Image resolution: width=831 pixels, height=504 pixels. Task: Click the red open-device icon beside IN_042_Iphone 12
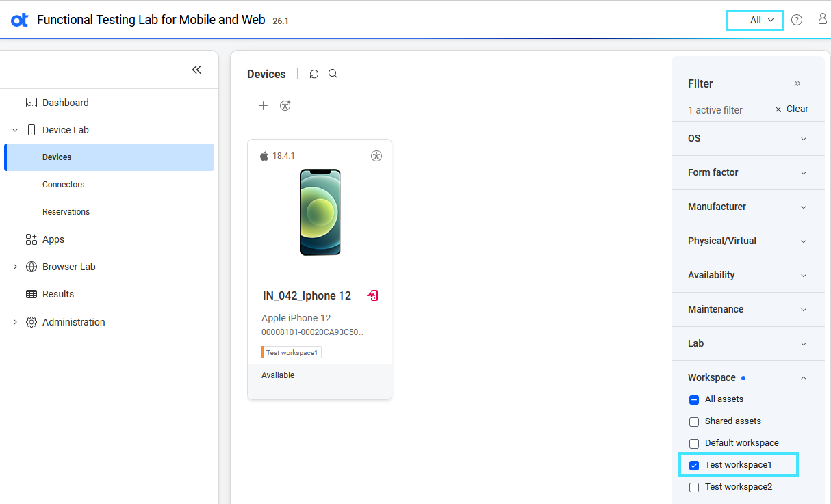point(372,295)
